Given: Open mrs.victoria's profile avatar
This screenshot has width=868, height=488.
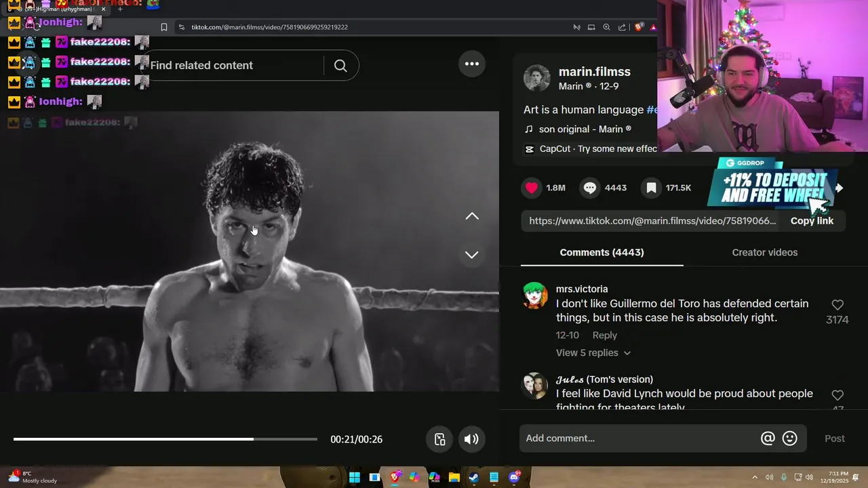Looking at the screenshot, I should coord(535,296).
